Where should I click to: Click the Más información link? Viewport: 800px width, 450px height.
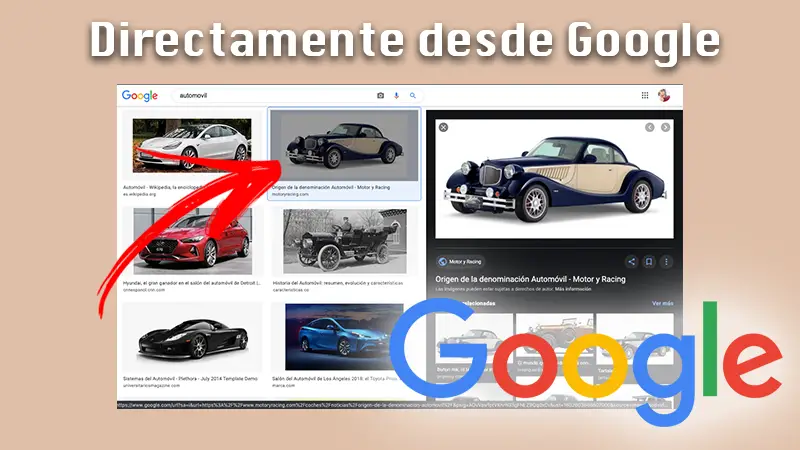point(573,289)
